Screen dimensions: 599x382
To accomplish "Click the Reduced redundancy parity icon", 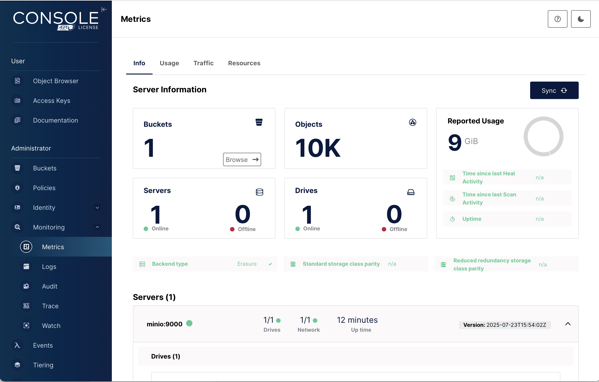I will click(443, 264).
